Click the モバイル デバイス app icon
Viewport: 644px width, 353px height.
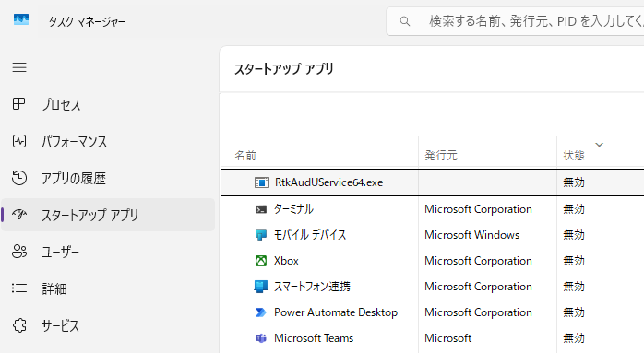tap(261, 235)
